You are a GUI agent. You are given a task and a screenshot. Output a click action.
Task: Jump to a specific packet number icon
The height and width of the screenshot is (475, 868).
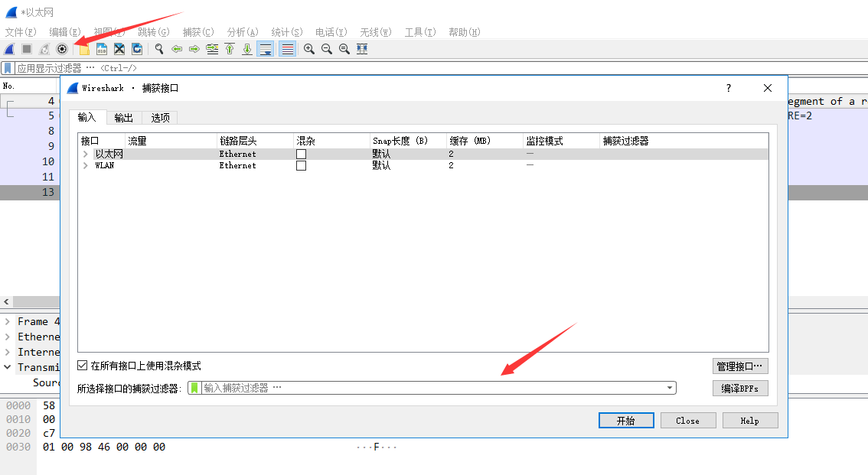[212, 49]
